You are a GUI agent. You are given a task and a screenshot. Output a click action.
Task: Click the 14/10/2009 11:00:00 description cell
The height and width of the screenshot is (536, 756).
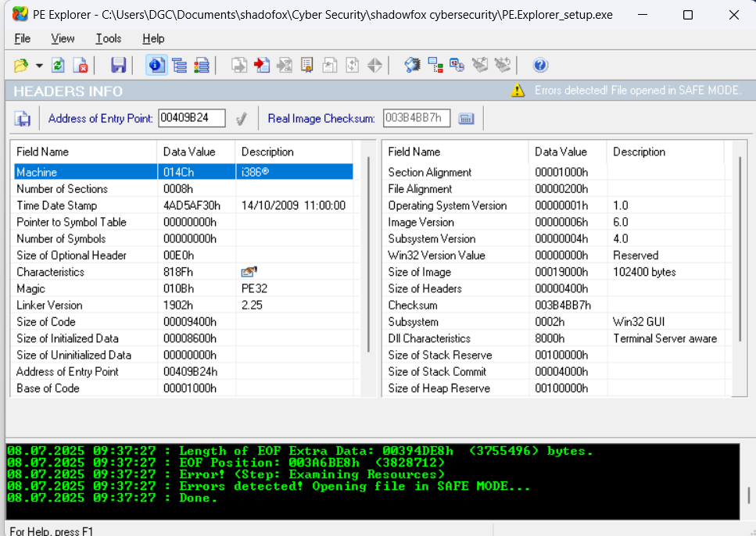click(x=293, y=205)
